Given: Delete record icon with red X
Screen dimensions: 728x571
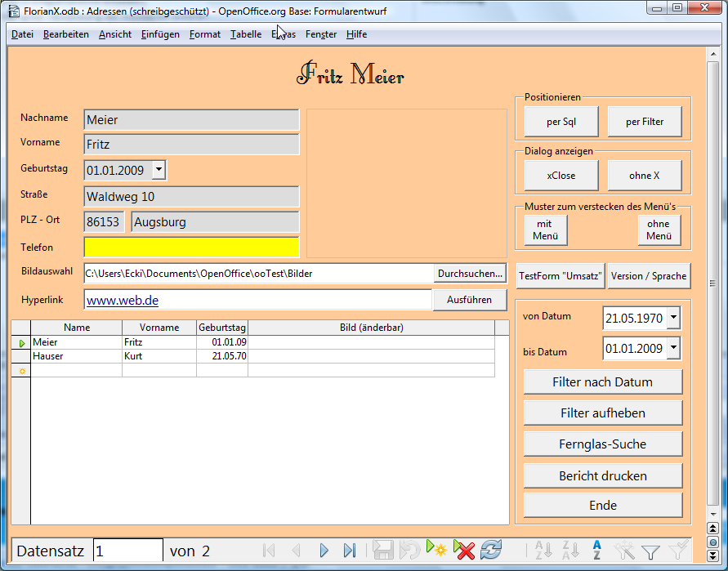Looking at the screenshot, I should click(x=463, y=550).
